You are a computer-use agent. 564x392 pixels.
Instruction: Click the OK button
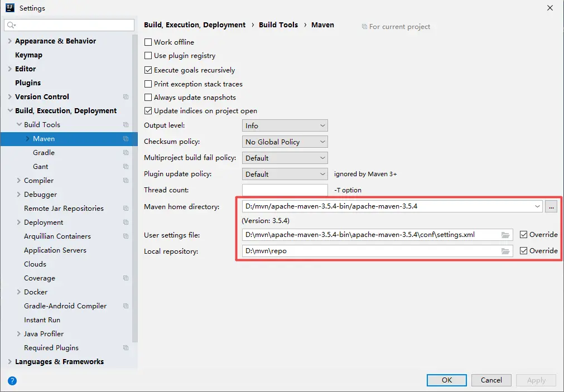click(x=447, y=380)
